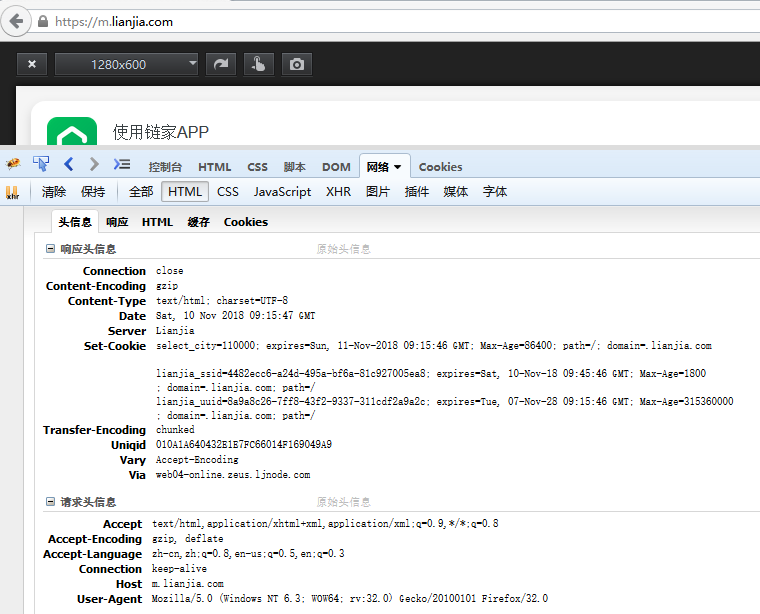Image resolution: width=760 pixels, height=614 pixels.
Task: Open the request detail Cookies tab
Action: [246, 222]
